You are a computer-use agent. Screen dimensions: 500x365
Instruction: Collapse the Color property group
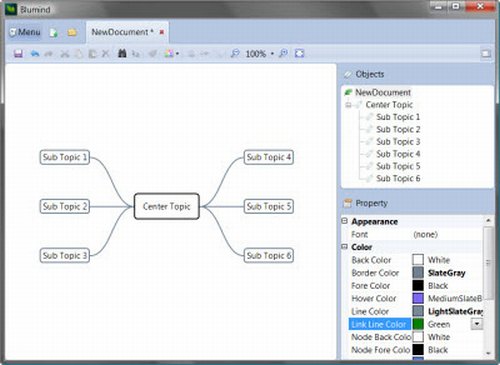345,247
